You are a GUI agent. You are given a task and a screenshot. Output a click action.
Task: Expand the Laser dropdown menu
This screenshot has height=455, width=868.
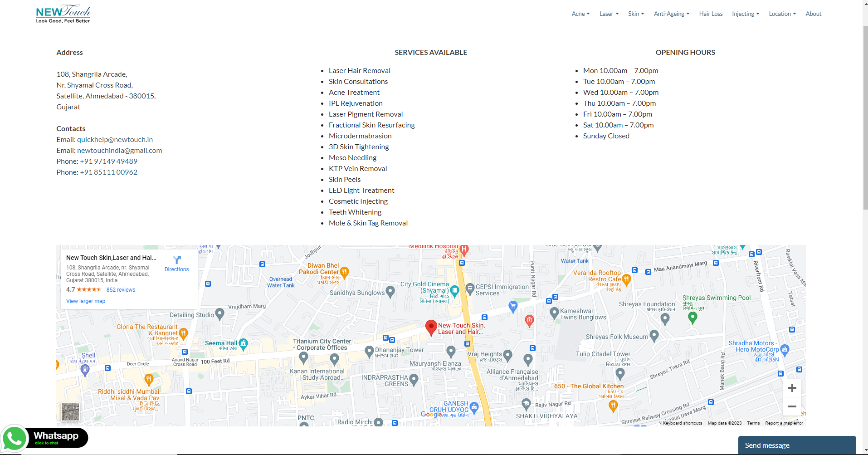click(609, 14)
